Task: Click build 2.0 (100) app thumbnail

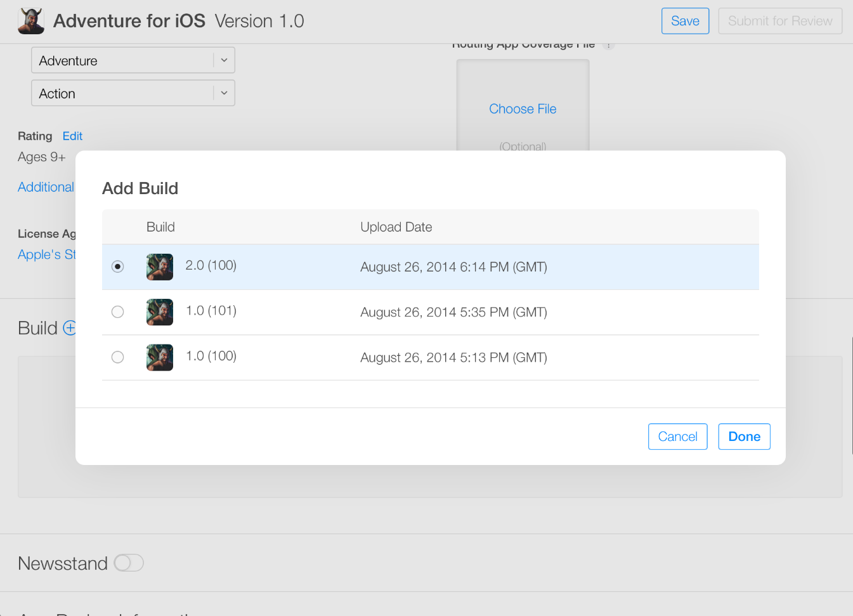Action: [x=160, y=267]
